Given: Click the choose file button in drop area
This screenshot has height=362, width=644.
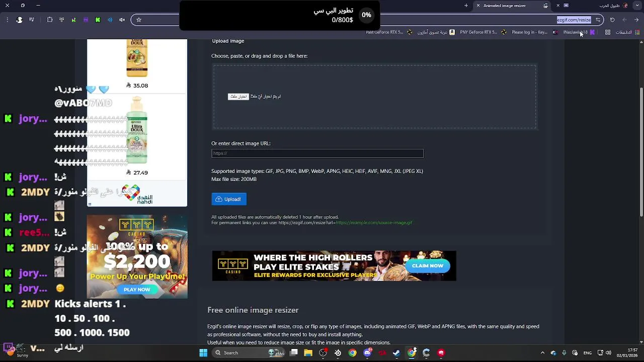Looking at the screenshot, I should pyautogui.click(x=238, y=97).
